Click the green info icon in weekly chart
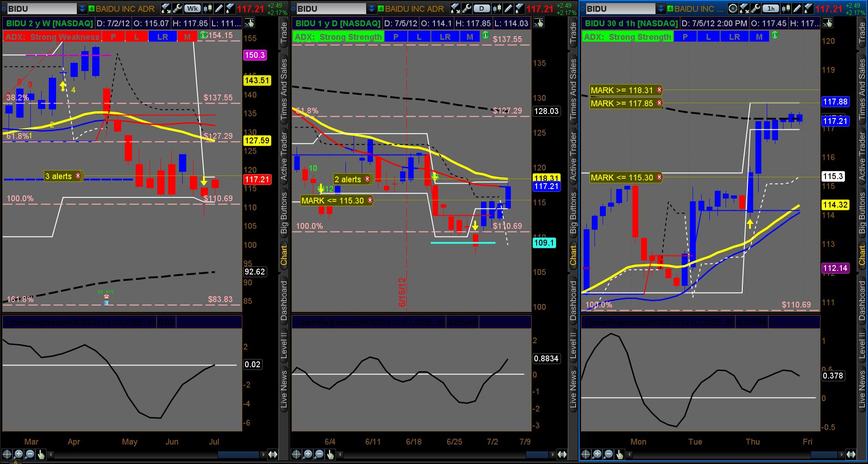 [203, 35]
